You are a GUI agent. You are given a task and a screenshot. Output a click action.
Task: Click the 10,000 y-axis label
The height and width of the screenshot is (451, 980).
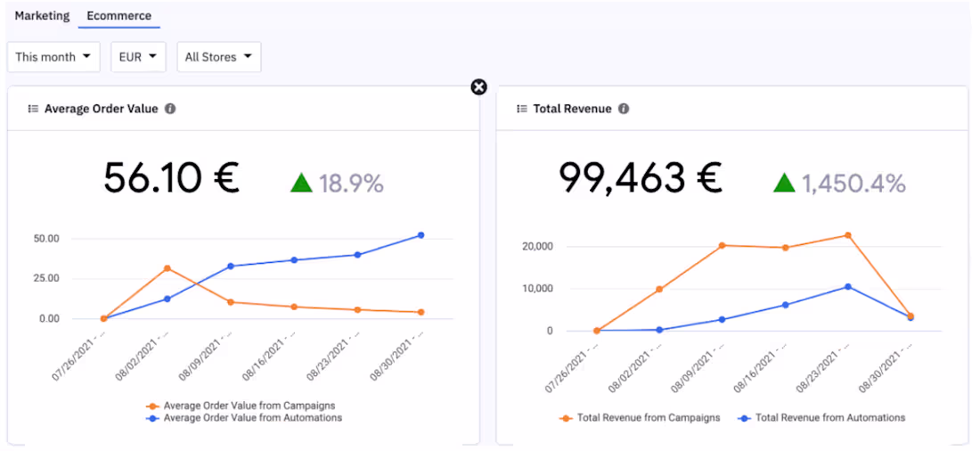(535, 289)
